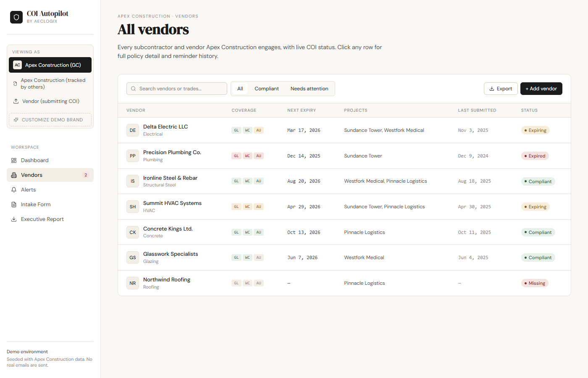The image size is (588, 378).
Task: Click the Executive Report download icon
Action: (x=14, y=219)
